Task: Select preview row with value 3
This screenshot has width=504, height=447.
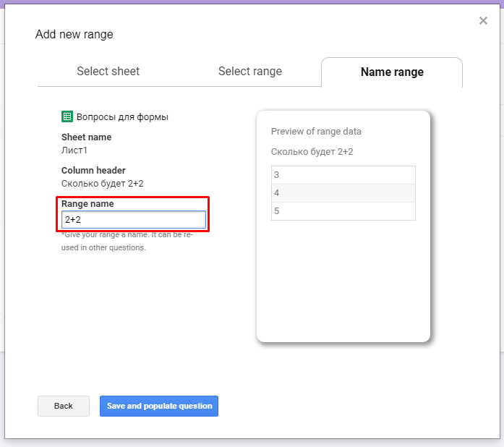Action: pyautogui.click(x=343, y=175)
